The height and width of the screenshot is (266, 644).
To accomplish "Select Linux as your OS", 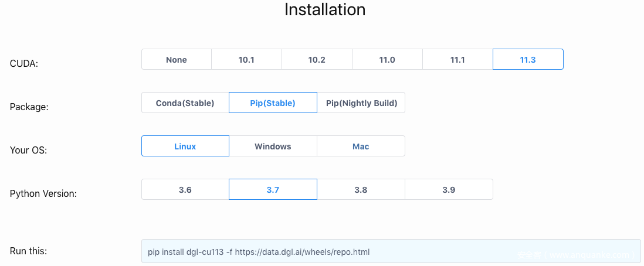I will pos(185,146).
